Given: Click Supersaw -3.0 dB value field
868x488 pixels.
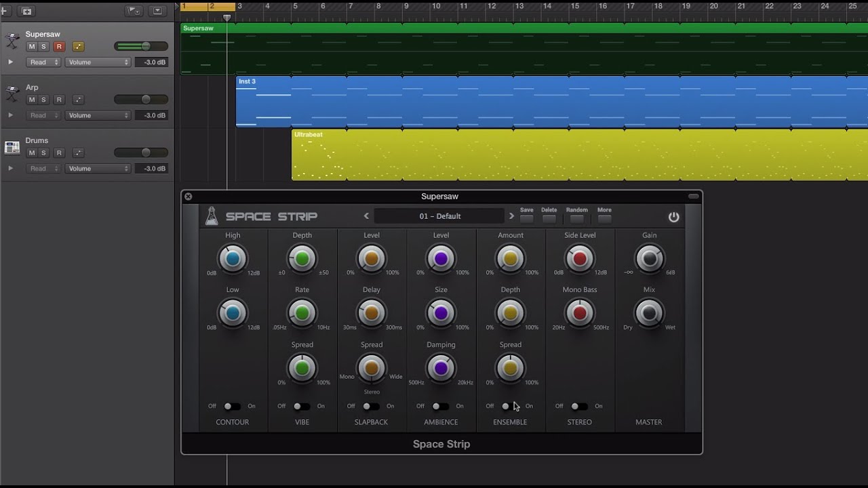Looking at the screenshot, I should click(152, 62).
